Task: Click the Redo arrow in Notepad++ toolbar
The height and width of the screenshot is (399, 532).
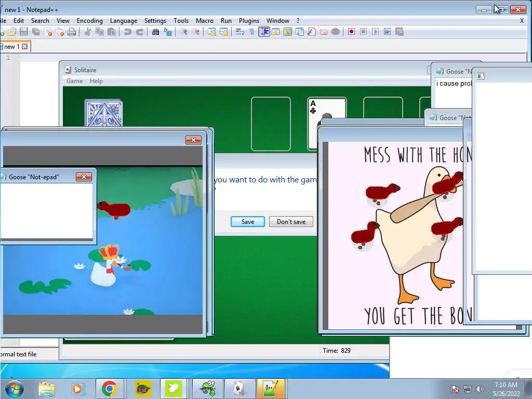Action: [139, 32]
